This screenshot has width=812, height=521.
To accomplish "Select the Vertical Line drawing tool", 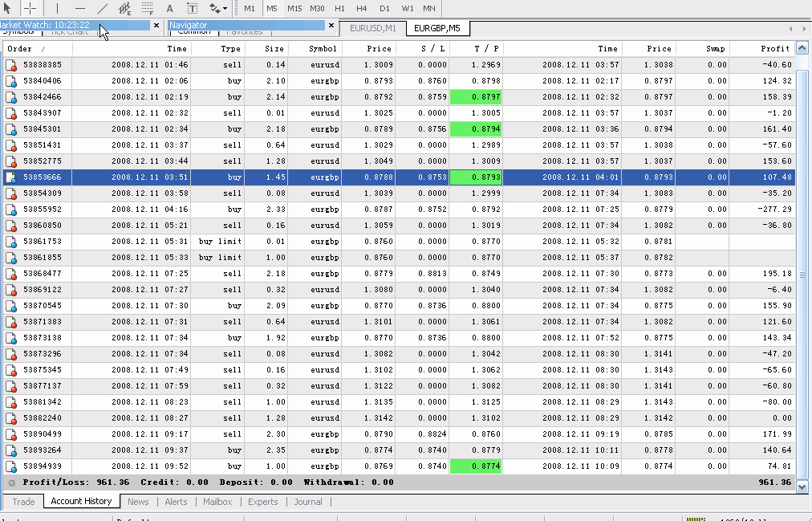I will click(x=57, y=8).
